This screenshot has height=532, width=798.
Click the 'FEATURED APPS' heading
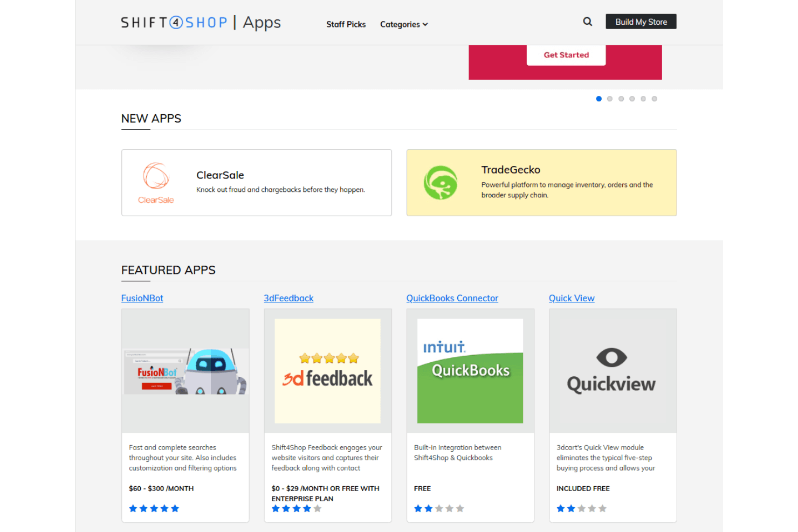[168, 270]
